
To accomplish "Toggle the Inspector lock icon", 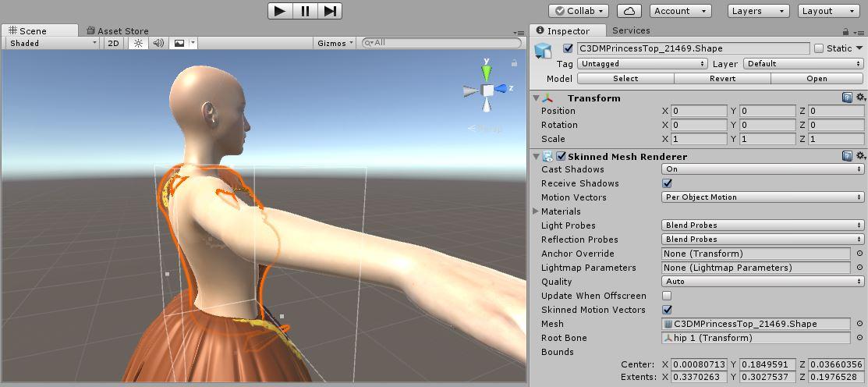I will click(x=845, y=31).
